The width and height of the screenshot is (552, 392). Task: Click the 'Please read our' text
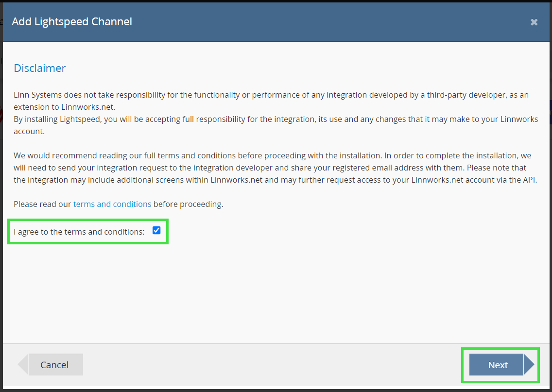(x=42, y=204)
